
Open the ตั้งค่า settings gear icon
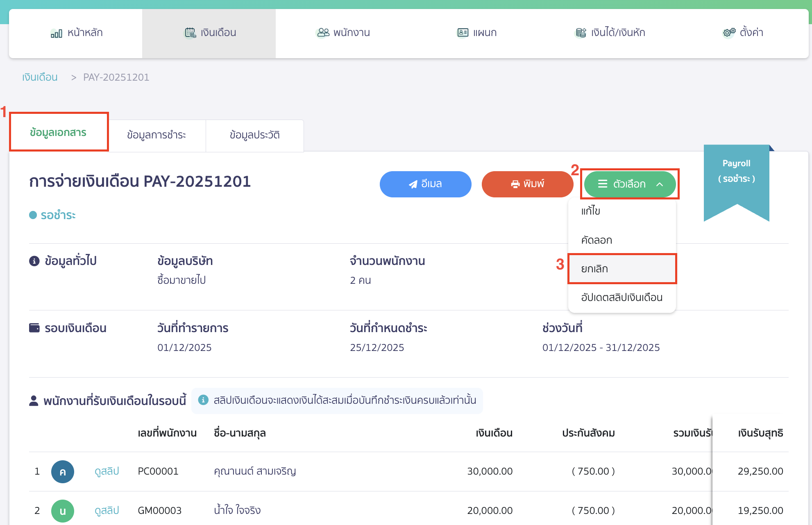click(728, 32)
